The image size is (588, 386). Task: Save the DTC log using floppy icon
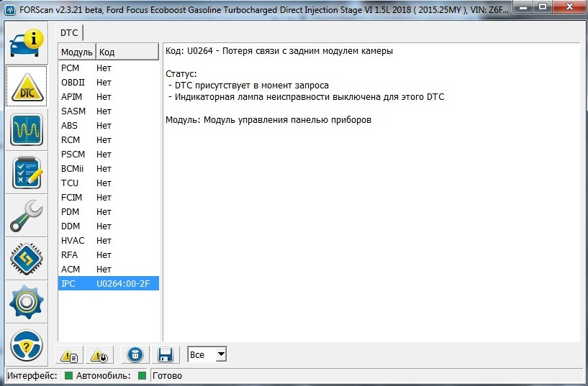[x=166, y=354]
